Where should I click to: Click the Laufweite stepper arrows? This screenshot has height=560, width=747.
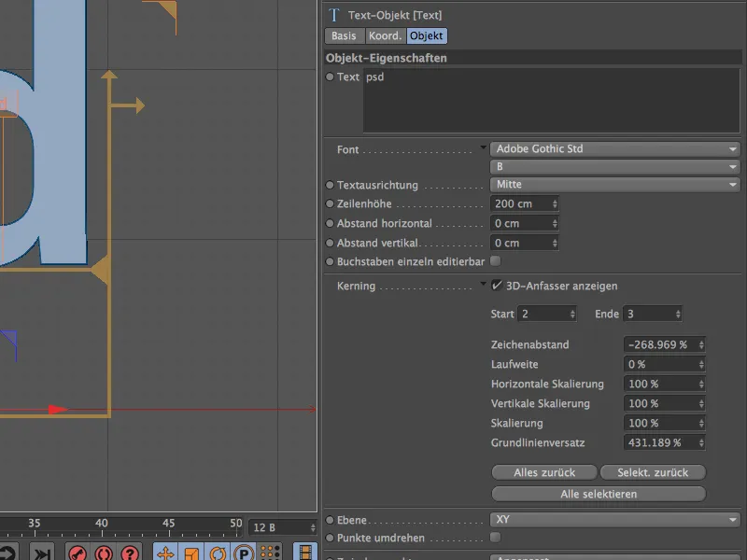pyautogui.click(x=701, y=364)
